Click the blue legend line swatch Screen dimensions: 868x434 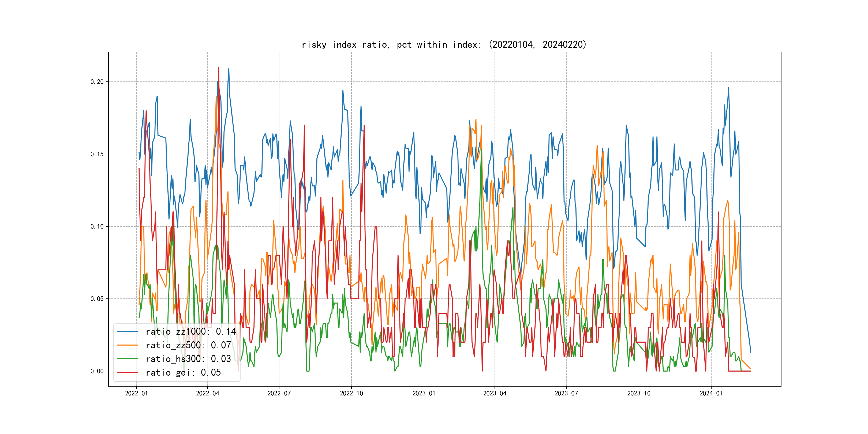[127, 332]
